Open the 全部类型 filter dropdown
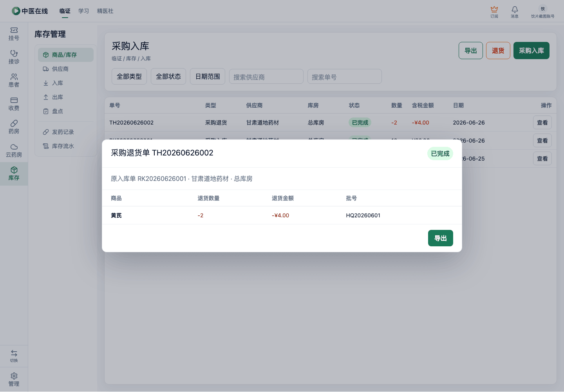The width and height of the screenshot is (564, 392). coord(129,76)
